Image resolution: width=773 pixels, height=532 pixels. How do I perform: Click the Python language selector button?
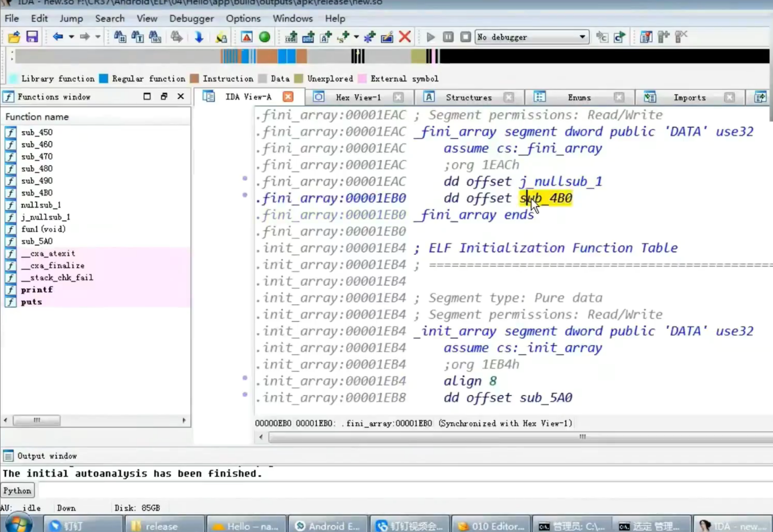point(17,491)
